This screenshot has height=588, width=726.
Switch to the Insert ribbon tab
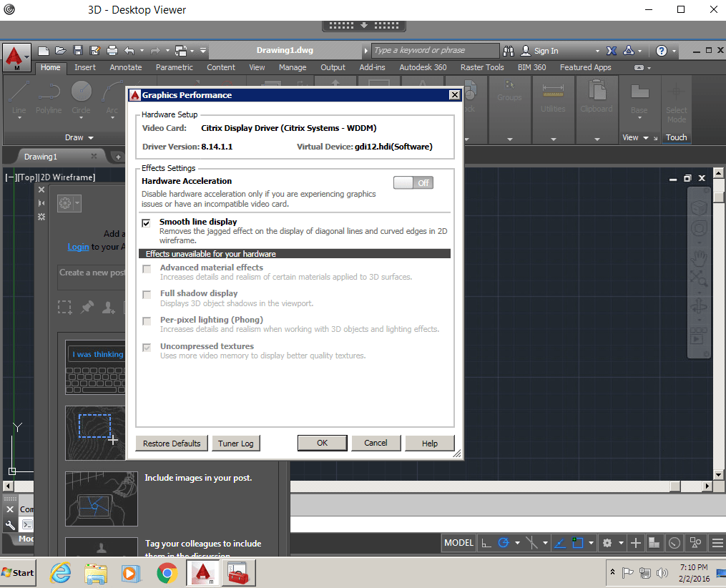point(85,67)
